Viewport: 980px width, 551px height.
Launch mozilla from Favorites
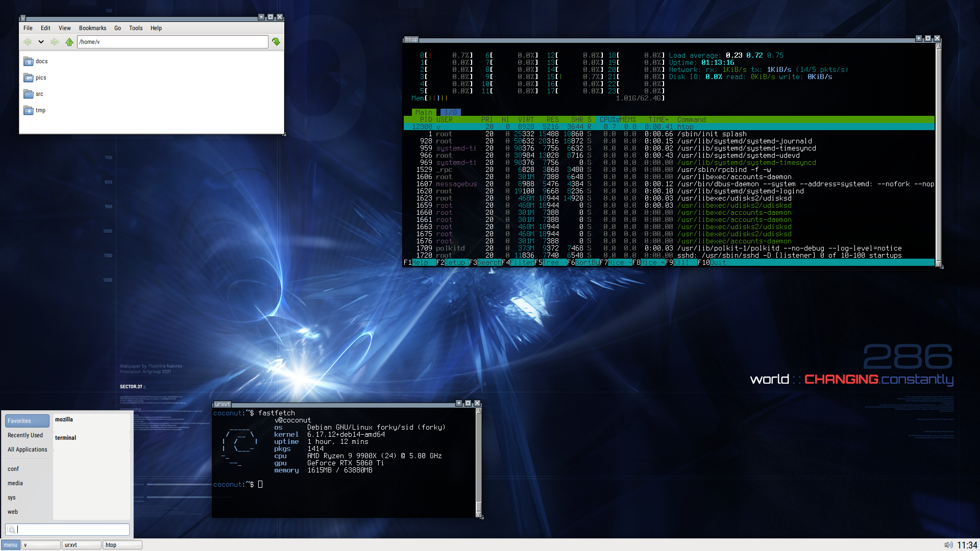coord(64,419)
